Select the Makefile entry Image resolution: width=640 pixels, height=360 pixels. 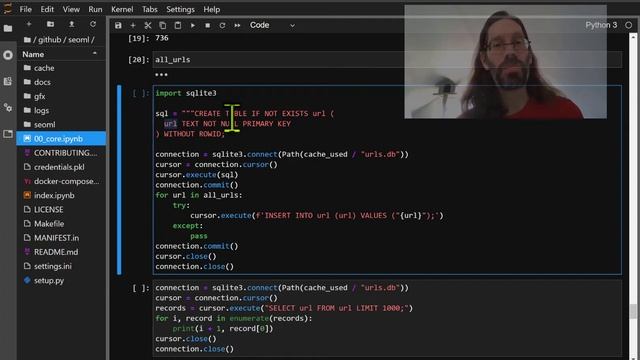tap(61, 224)
